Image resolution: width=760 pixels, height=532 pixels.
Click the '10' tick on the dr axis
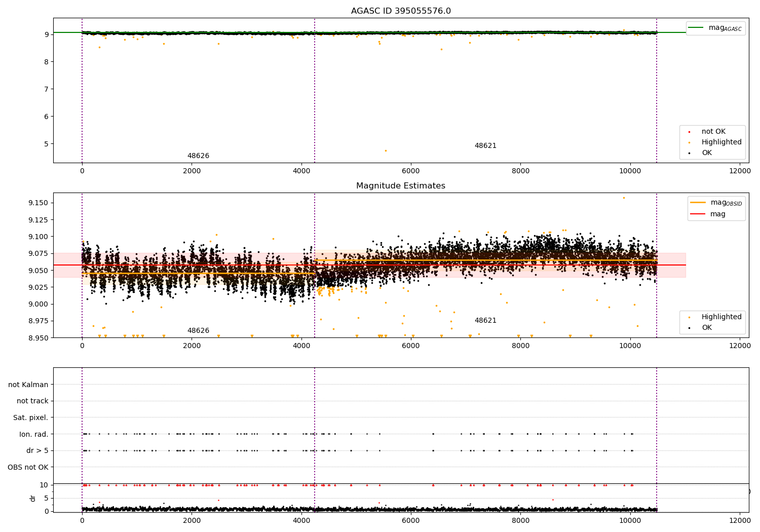coord(45,485)
